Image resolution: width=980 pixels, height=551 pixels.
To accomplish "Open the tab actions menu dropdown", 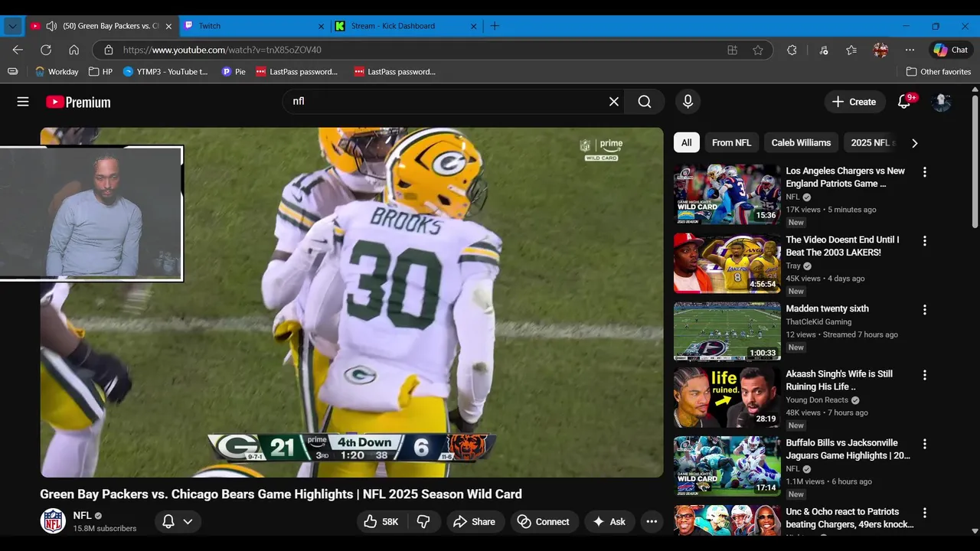I will click(12, 26).
